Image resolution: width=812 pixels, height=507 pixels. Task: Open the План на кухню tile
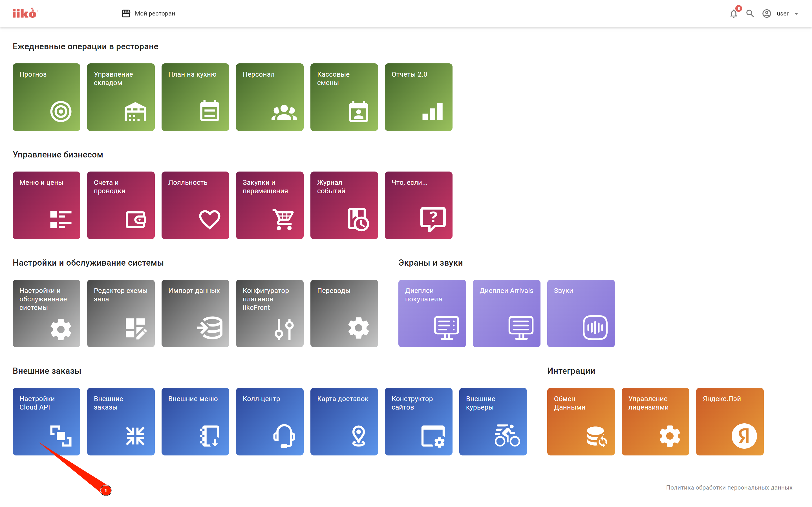[x=195, y=97]
